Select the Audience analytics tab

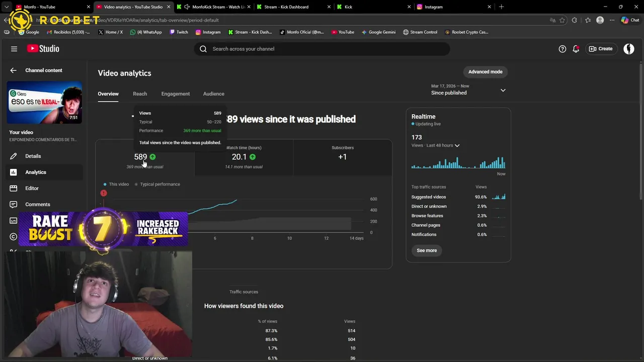pyautogui.click(x=214, y=94)
